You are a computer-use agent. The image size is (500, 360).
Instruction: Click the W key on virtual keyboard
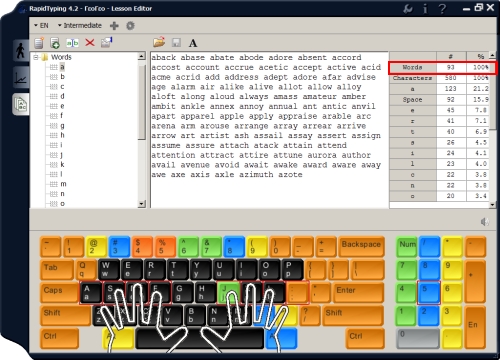coord(109,270)
